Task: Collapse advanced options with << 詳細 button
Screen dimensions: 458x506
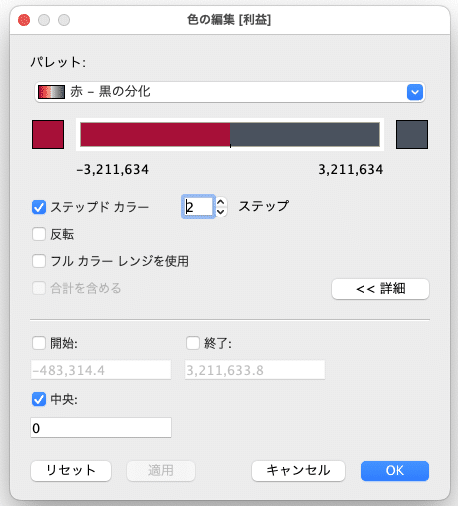Action: tap(380, 289)
